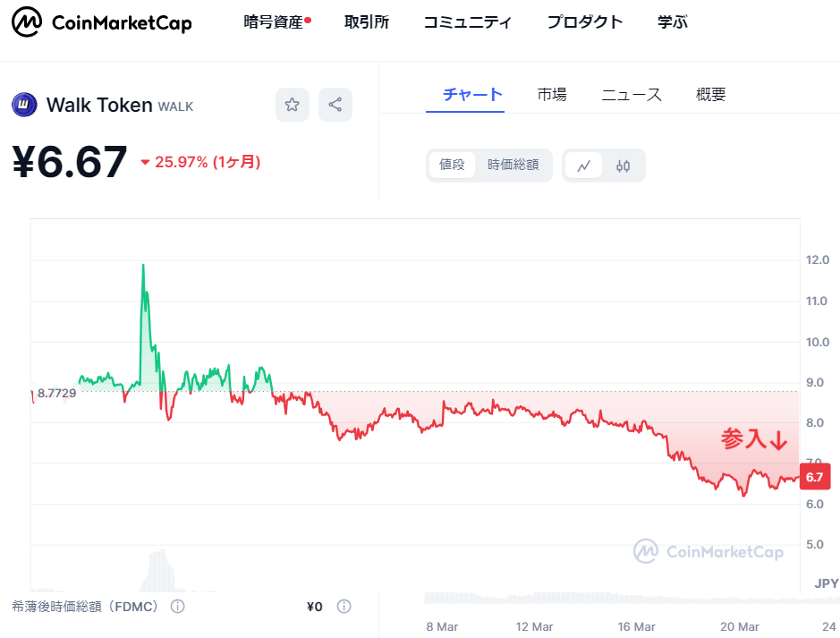This screenshot has height=638, width=840.
Task: Click the 6.7 current price marker
Action: pyautogui.click(x=814, y=477)
